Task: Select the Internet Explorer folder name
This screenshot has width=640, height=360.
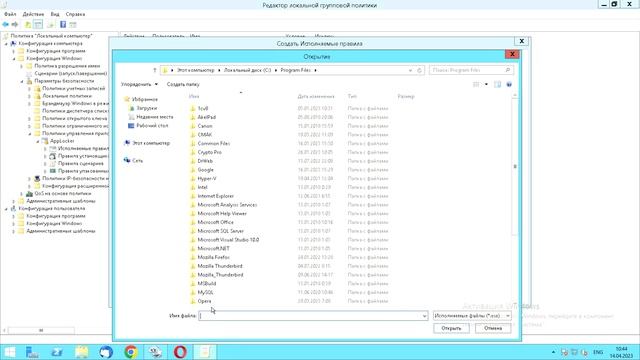Action: (x=216, y=196)
